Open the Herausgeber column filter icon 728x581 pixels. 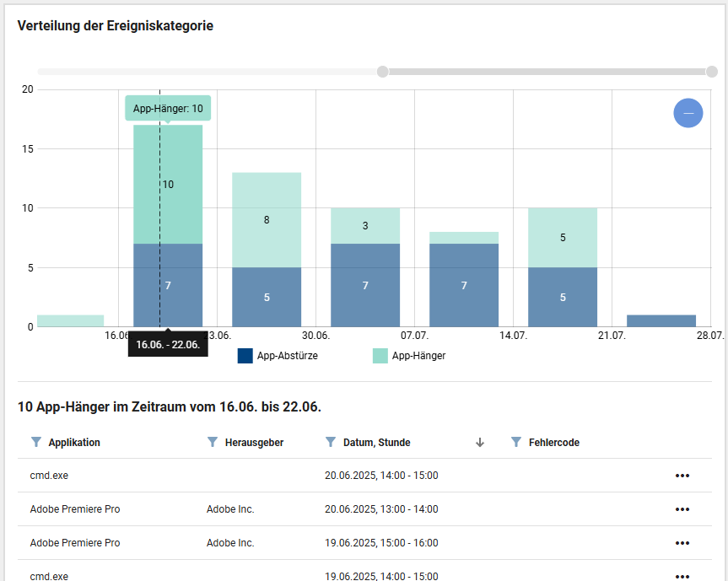(x=213, y=442)
